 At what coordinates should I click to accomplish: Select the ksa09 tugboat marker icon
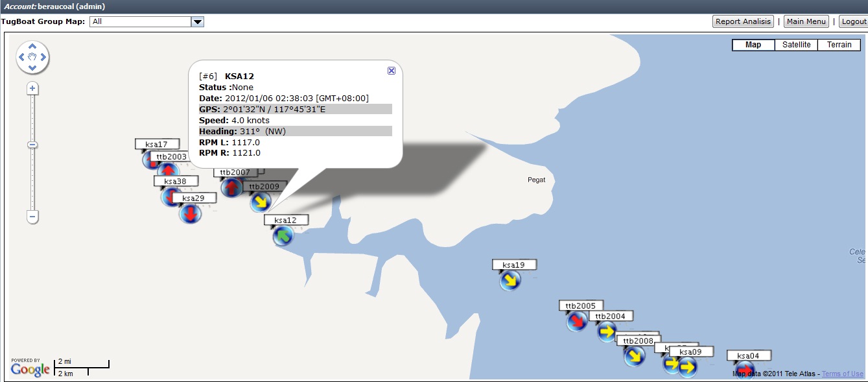click(687, 367)
